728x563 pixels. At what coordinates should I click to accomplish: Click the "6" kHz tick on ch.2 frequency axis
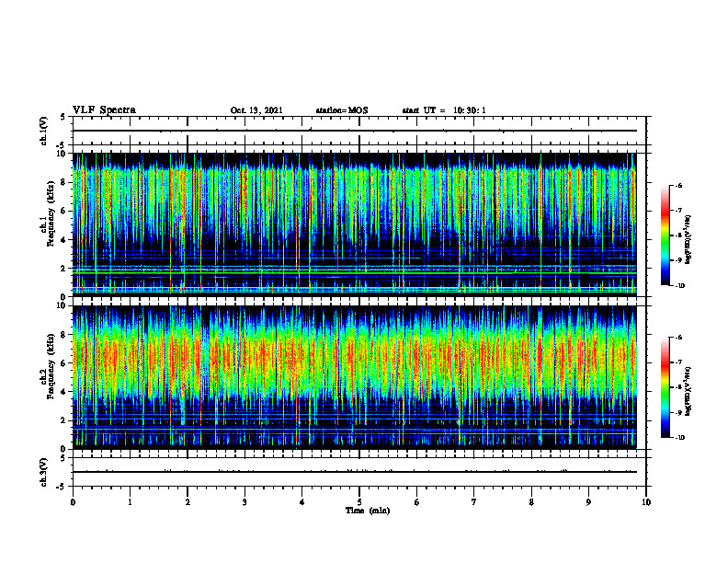(64, 363)
